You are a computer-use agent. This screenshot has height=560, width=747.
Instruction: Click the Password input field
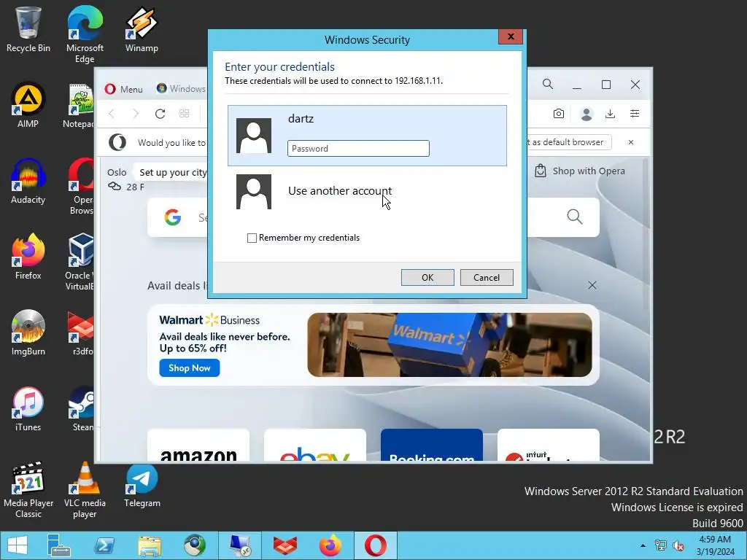coord(358,149)
